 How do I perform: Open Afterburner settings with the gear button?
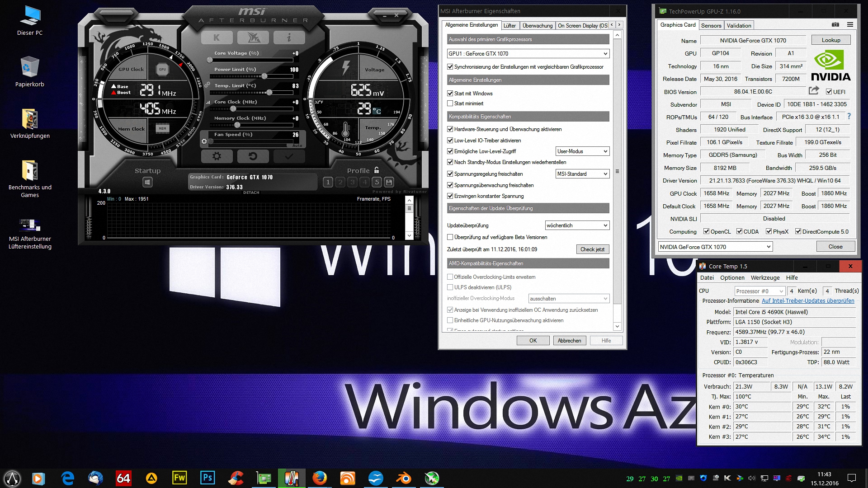(217, 156)
